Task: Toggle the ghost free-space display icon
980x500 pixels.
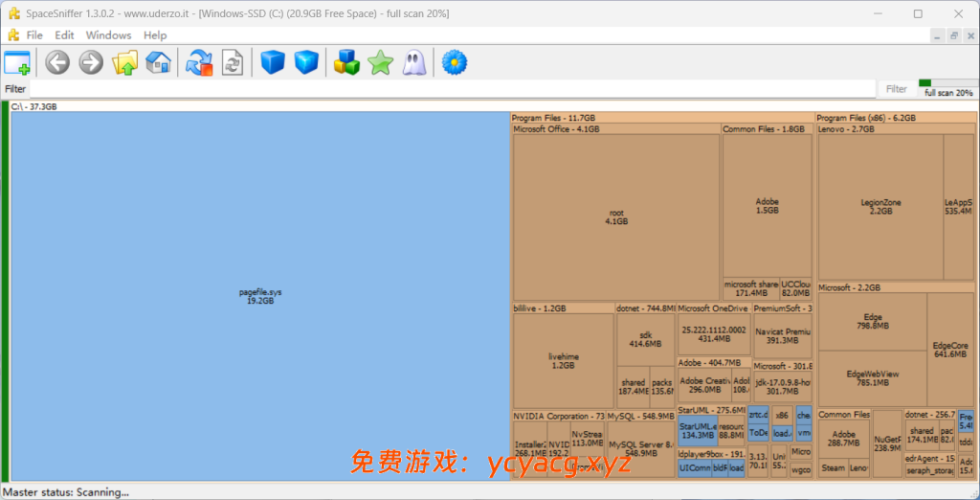Action: point(413,63)
